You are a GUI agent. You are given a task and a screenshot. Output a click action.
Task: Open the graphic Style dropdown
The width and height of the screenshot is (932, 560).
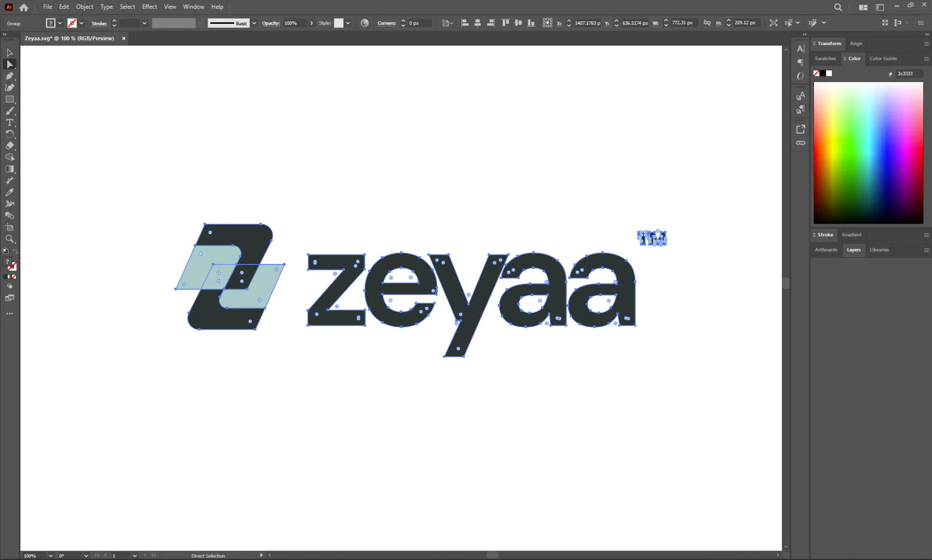348,23
